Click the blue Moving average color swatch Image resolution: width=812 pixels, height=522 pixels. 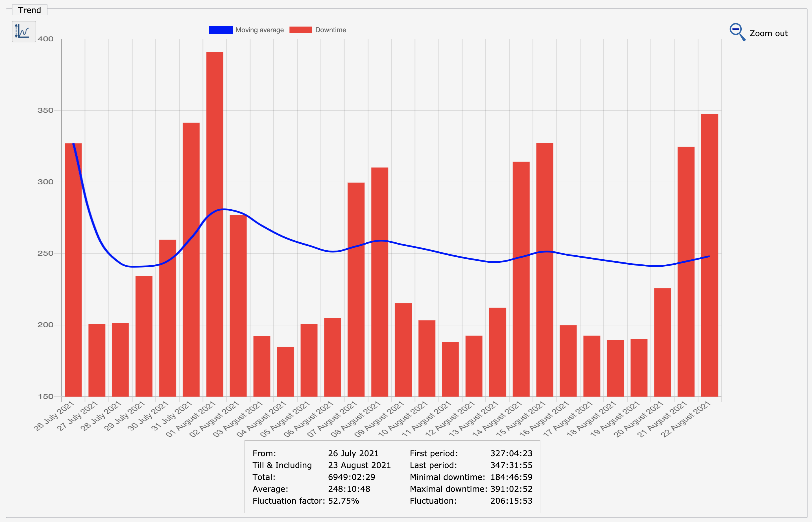[221, 30]
